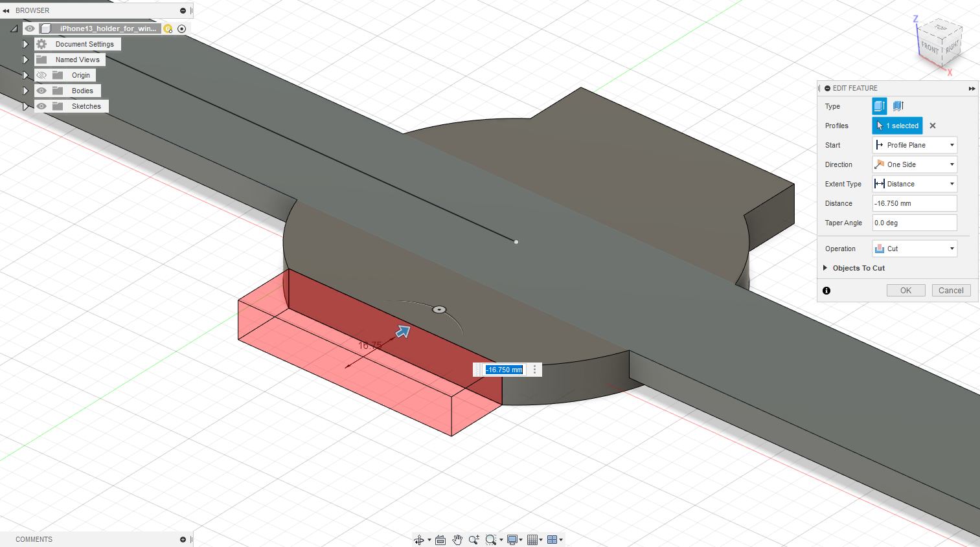Collapse the Browser panel with double-arrow
Viewport: 980px width, 547px height.
6,10
